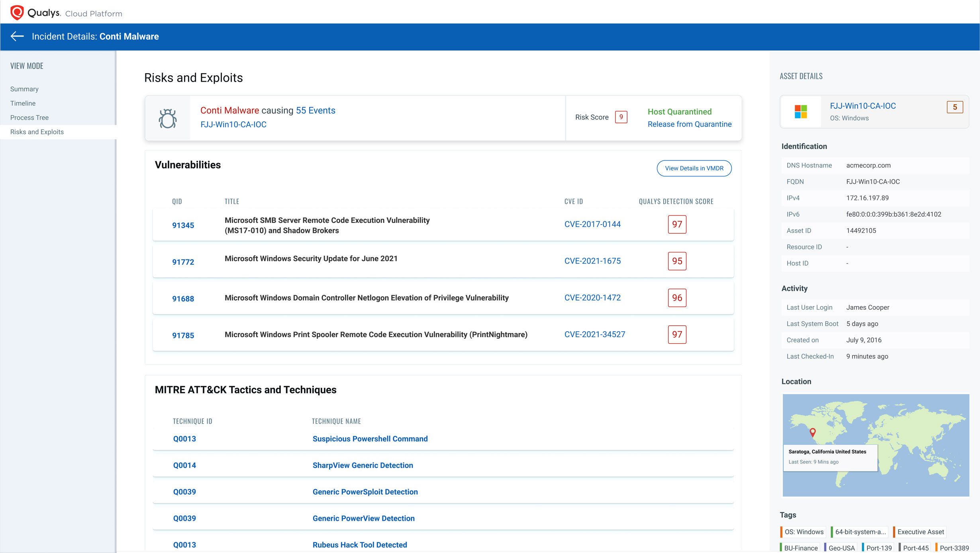
Task: Click the Geo-USA tag
Action: (x=840, y=547)
